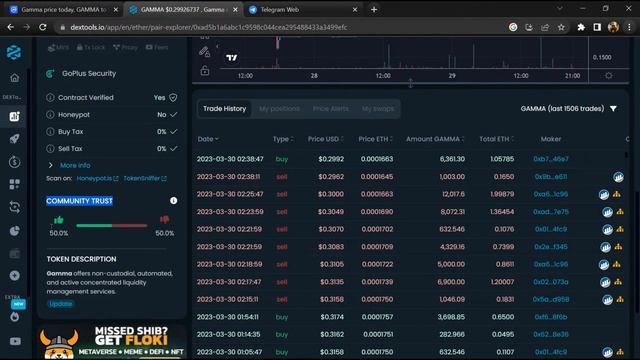Reload the page with refresh button

43,27
